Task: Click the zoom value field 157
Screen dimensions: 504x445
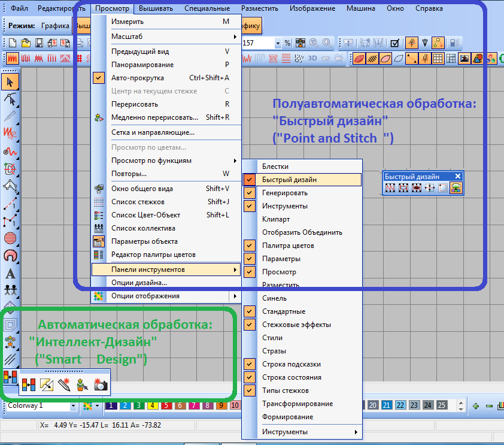Action: coord(257,43)
